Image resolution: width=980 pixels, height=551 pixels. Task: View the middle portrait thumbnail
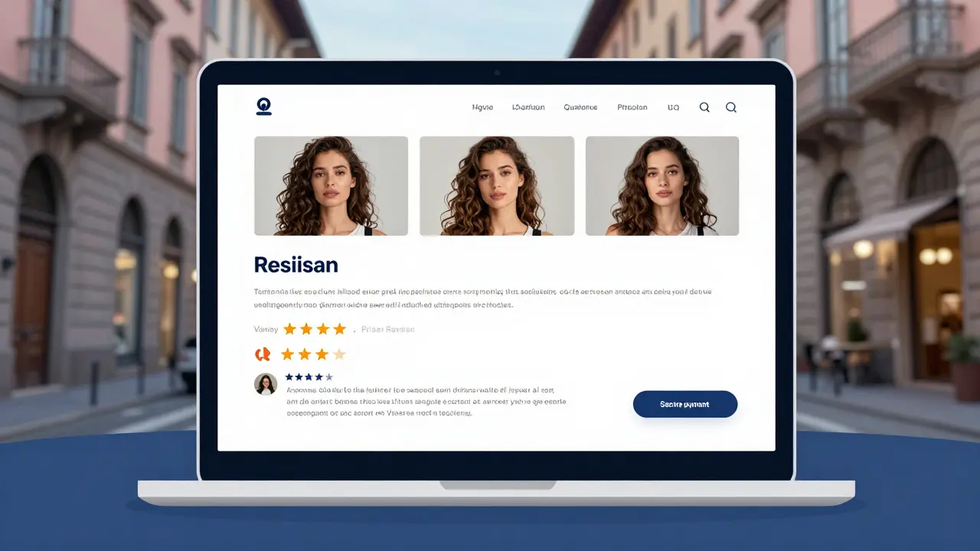(x=497, y=186)
